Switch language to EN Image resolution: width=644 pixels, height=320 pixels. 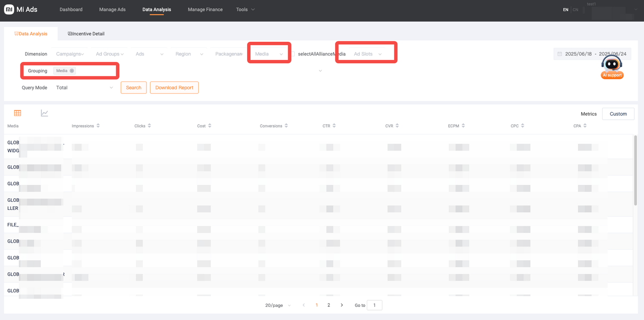tap(566, 10)
